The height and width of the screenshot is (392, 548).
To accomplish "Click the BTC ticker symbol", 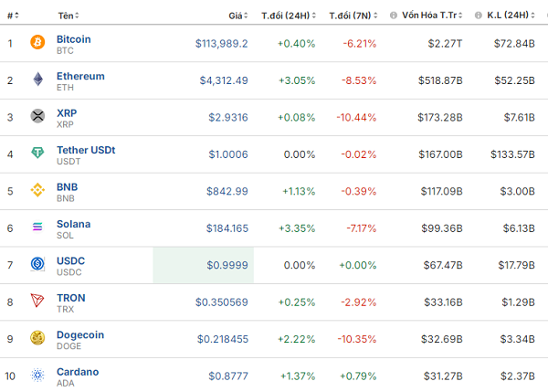I will click(65, 50).
